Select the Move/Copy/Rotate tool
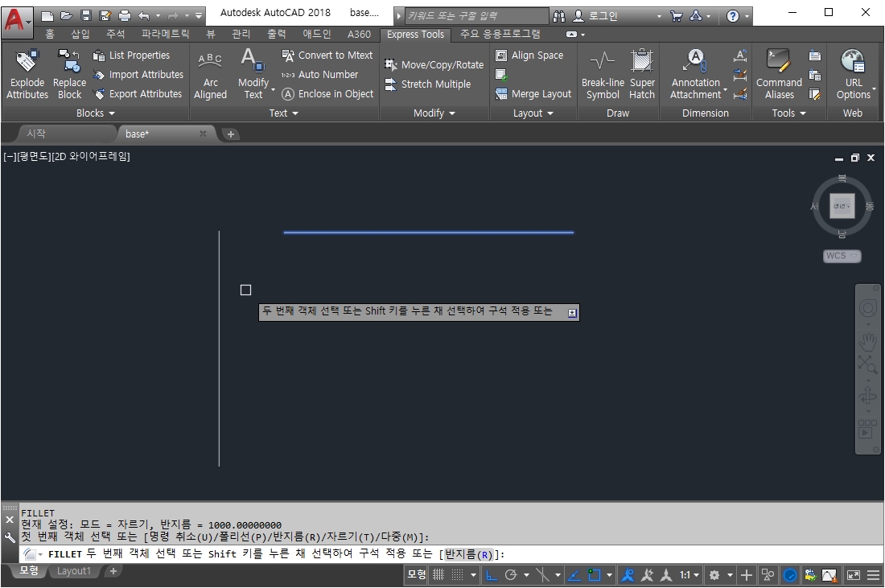This screenshot has width=885, height=588. click(x=434, y=65)
